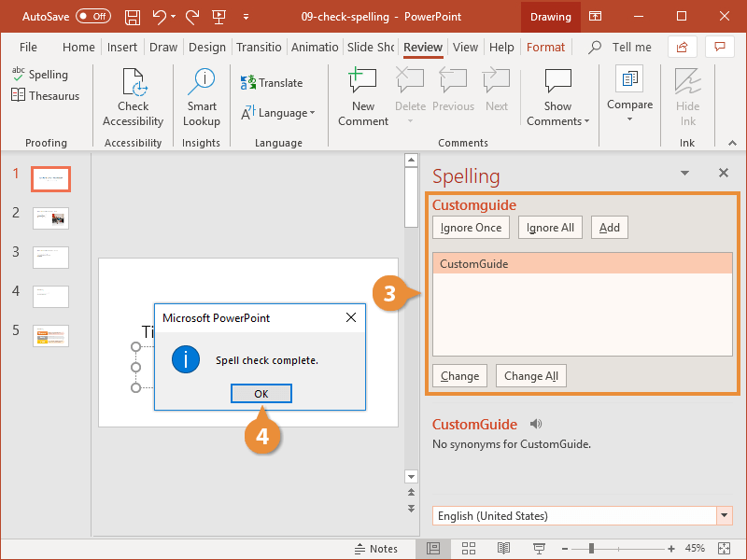Open the Format drawing tab
Screen dimensions: 747x560
point(545,48)
